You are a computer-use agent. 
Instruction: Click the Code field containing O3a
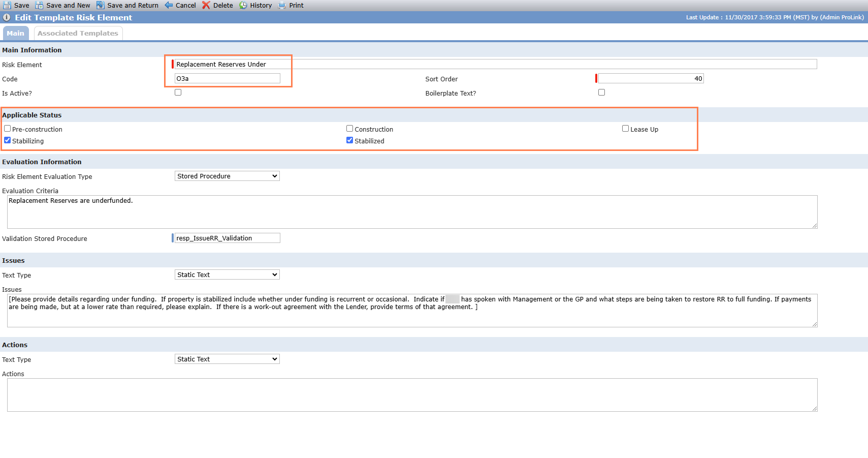pos(227,78)
